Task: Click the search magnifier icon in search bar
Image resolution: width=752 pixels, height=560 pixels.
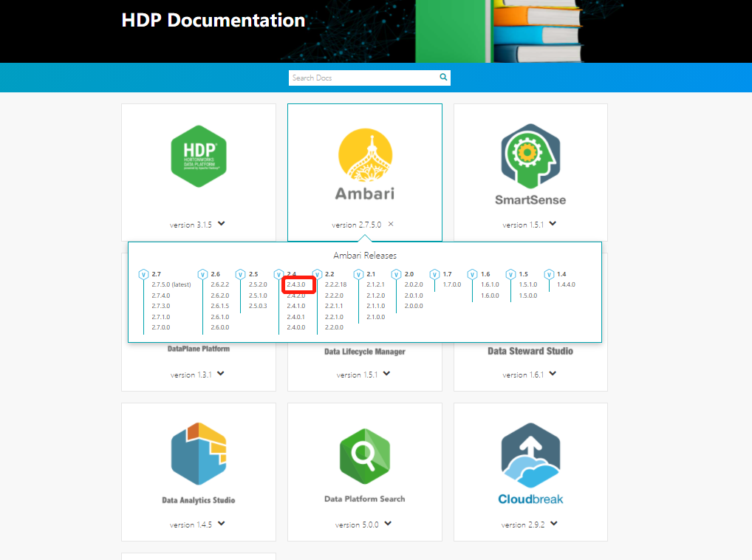Action: (443, 77)
